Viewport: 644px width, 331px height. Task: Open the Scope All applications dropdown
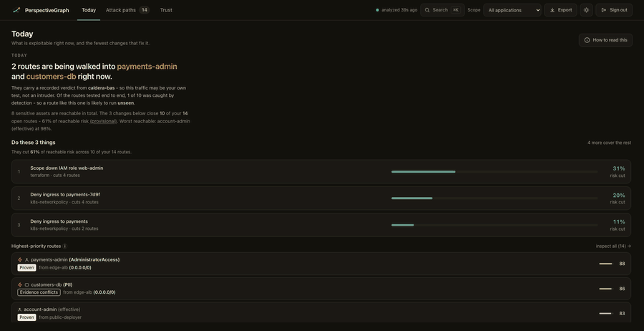[x=512, y=10]
